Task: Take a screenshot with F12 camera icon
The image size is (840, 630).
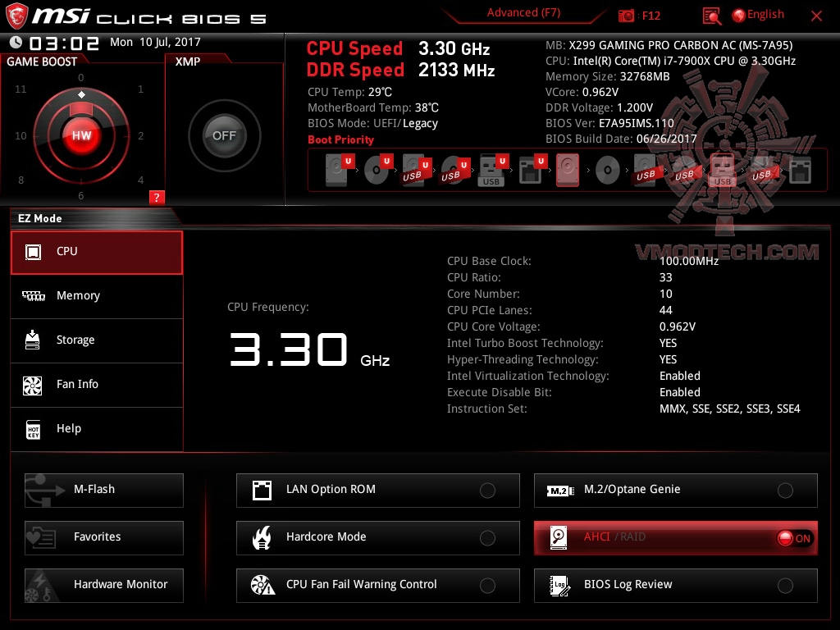Action: pos(626,16)
